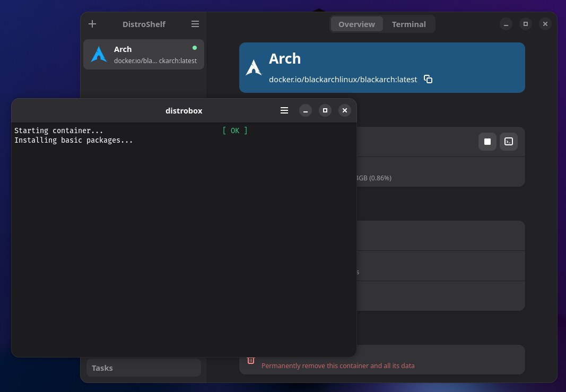566x392 pixels.
Task: Switch to the Overview tab
Action: coord(356,24)
